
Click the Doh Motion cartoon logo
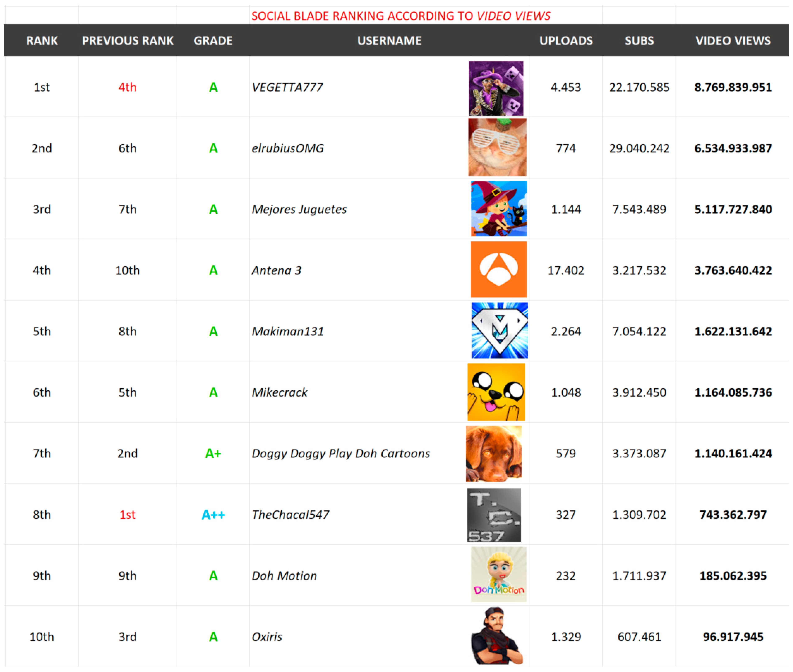(x=498, y=574)
